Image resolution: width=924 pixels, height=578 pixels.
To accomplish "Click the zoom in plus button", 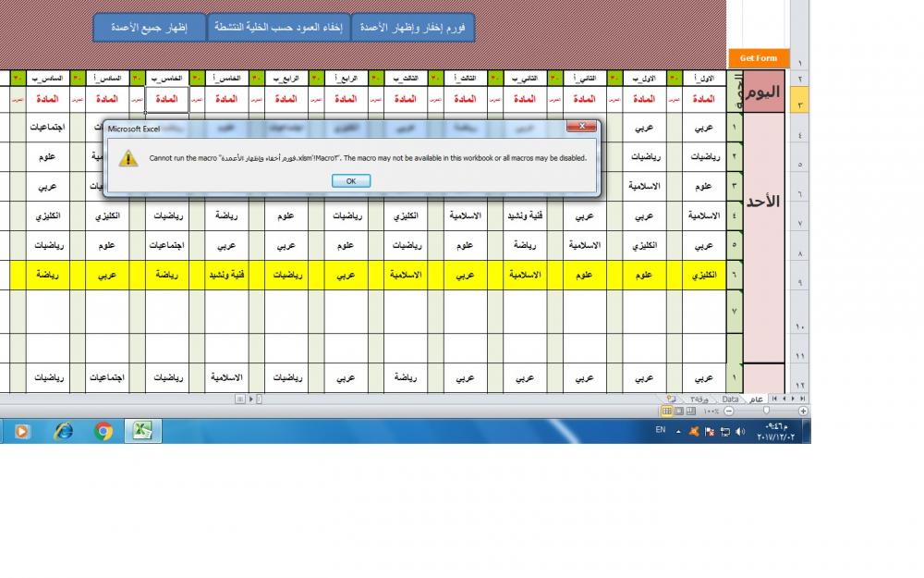I will coord(803,411).
